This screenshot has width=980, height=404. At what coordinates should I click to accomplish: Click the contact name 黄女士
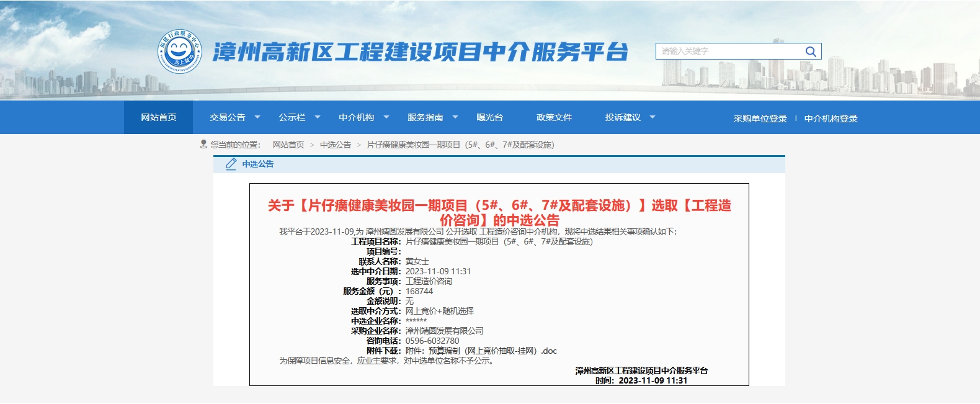(417, 261)
